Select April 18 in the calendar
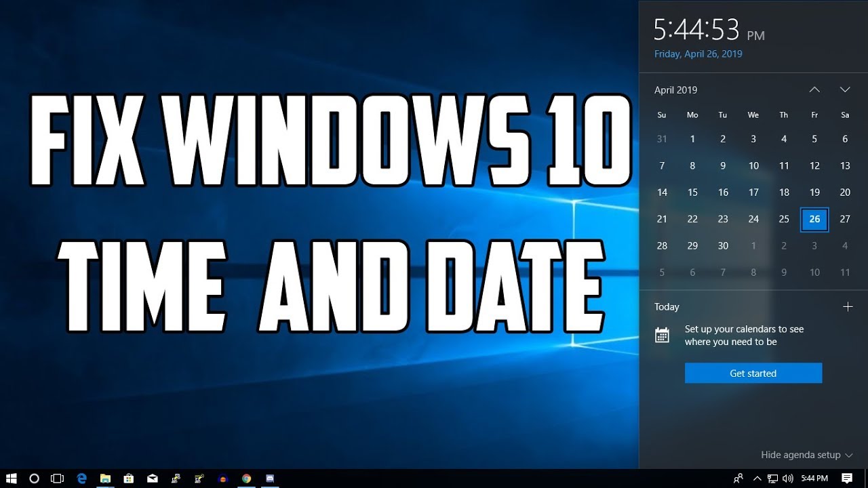Image resolution: width=868 pixels, height=488 pixels. [784, 192]
